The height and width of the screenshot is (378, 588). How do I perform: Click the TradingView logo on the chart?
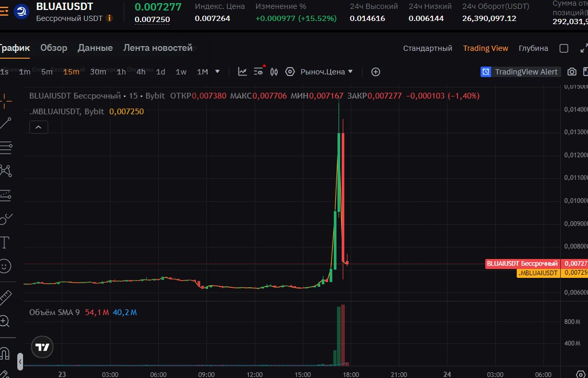click(x=42, y=347)
